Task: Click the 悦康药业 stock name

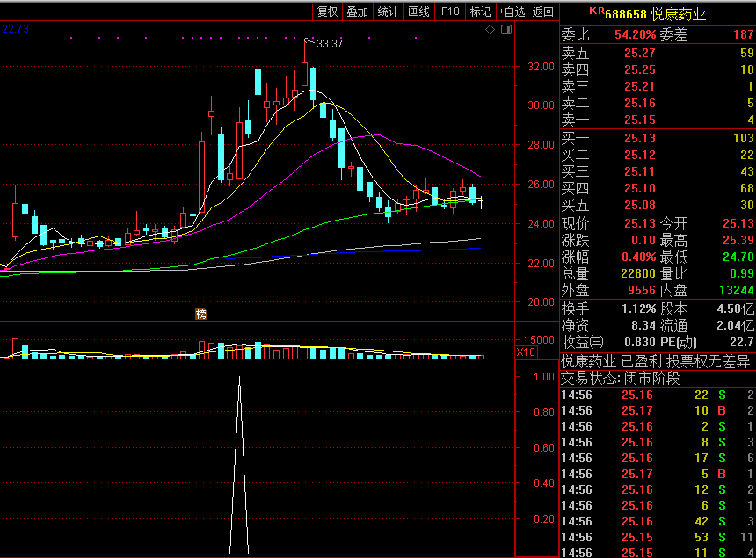Action: pyautogui.click(x=678, y=14)
